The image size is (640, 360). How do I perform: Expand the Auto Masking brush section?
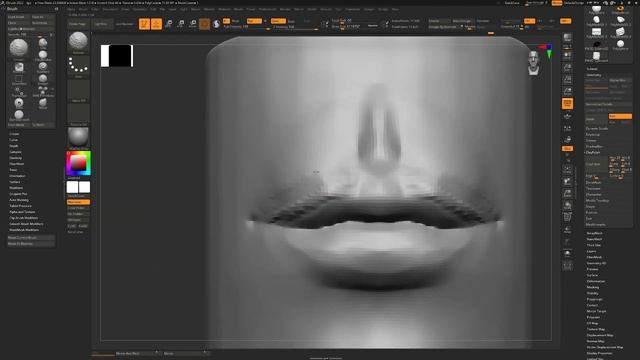click(x=19, y=200)
